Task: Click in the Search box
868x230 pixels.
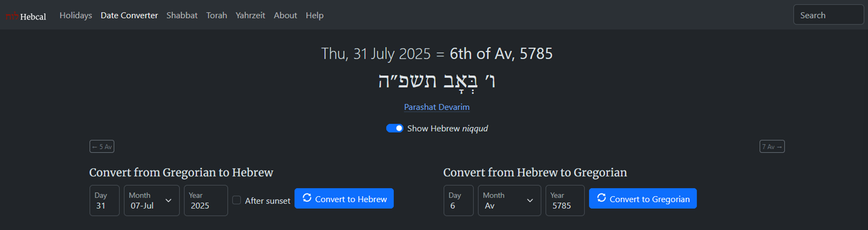Action: pos(828,16)
